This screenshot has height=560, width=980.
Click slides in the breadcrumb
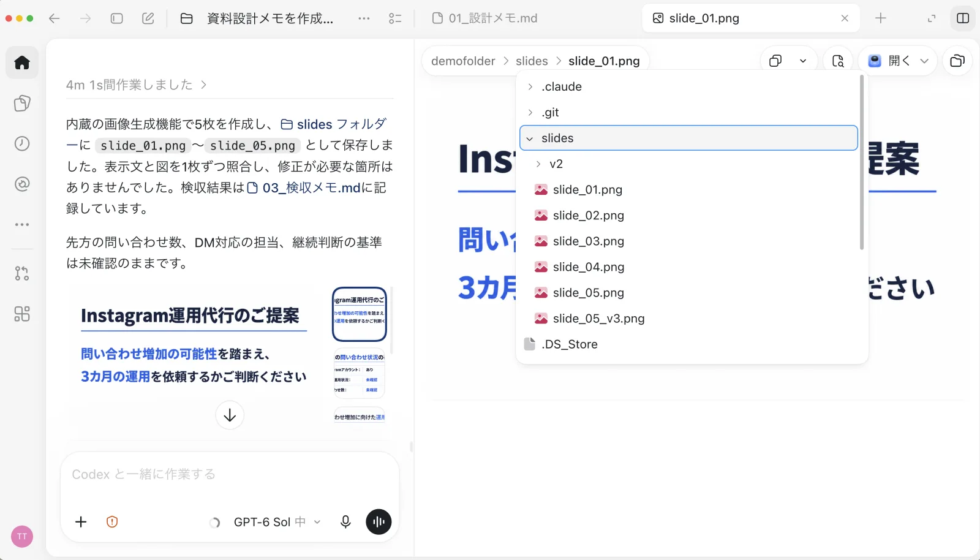pos(532,61)
